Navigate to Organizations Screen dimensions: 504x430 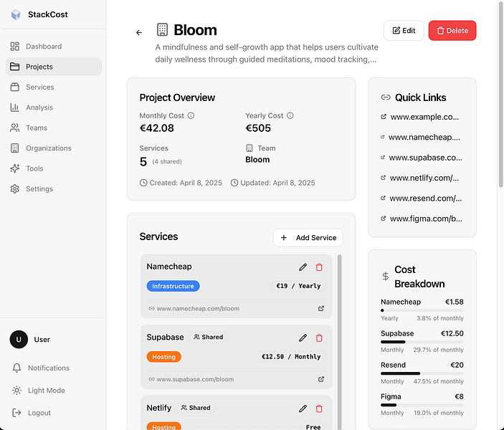click(54, 148)
